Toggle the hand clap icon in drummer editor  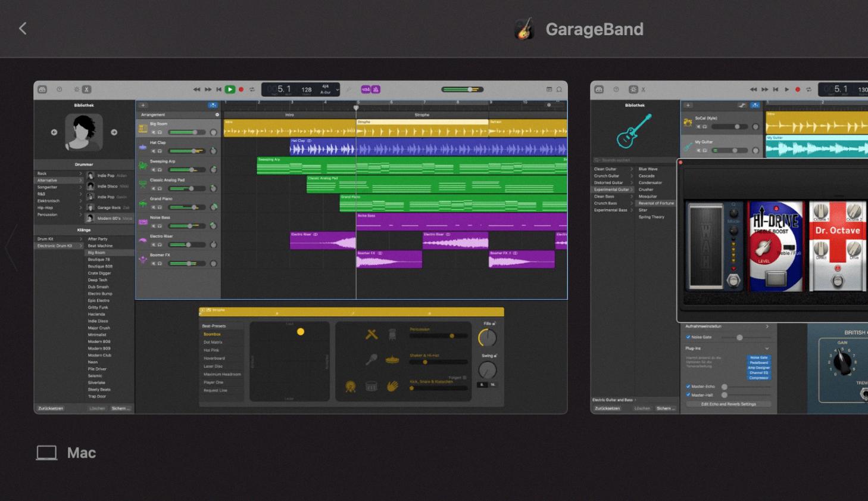tap(392, 386)
